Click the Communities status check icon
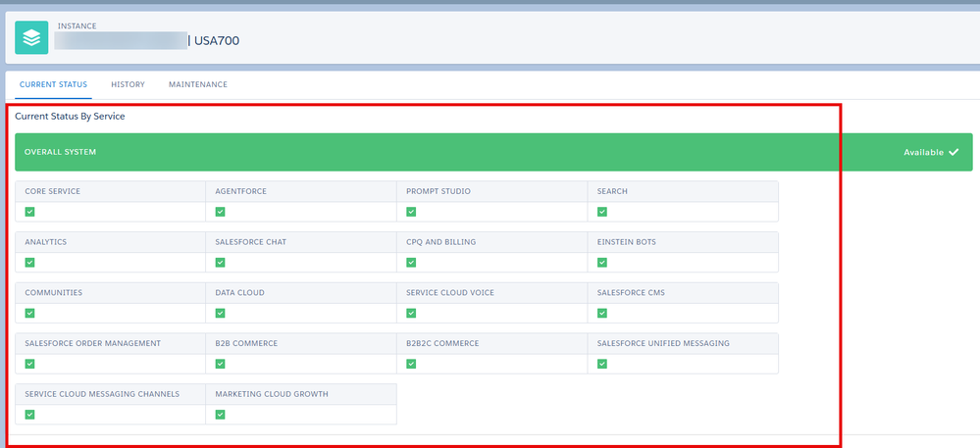Image resolution: width=980 pixels, height=448 pixels. coord(30,313)
